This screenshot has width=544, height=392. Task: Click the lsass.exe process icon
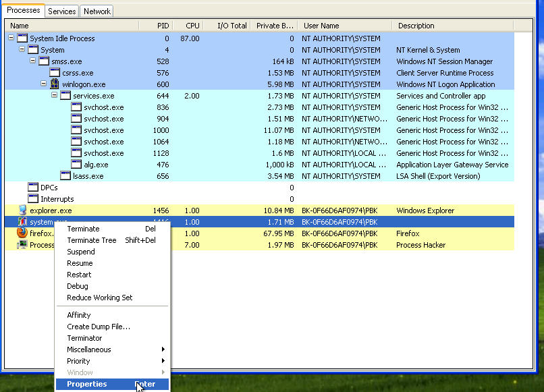[65, 175]
